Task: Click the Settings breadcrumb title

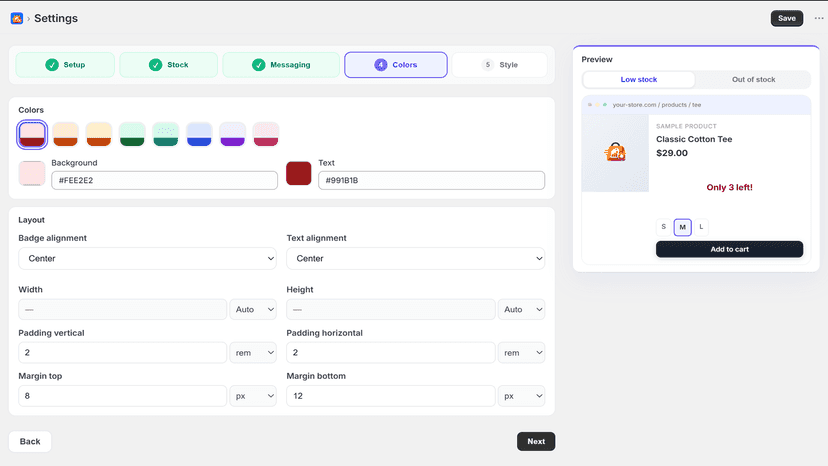Action: tap(56, 18)
